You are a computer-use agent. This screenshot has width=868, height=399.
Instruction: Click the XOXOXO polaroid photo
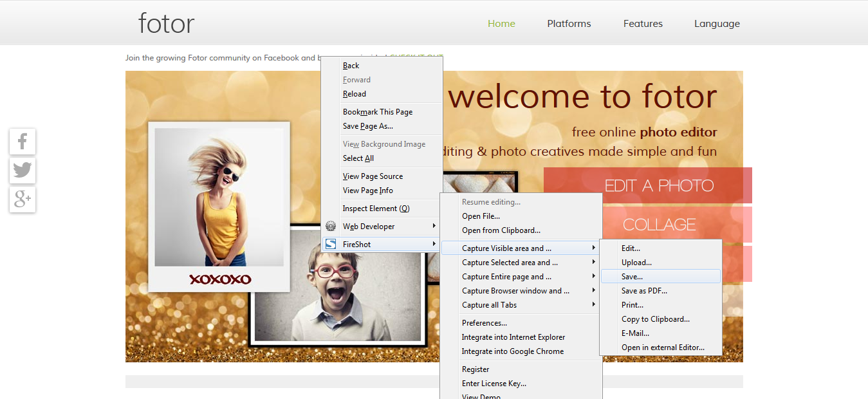click(x=219, y=207)
